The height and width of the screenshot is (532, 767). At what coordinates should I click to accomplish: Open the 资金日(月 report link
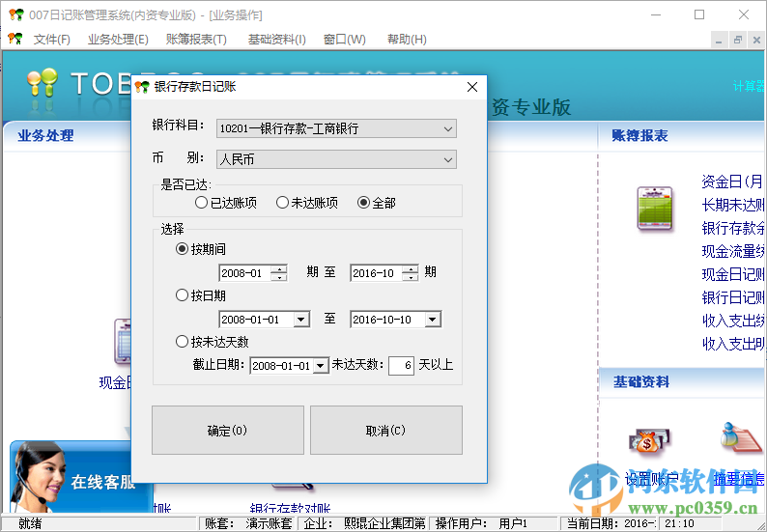[732, 182]
